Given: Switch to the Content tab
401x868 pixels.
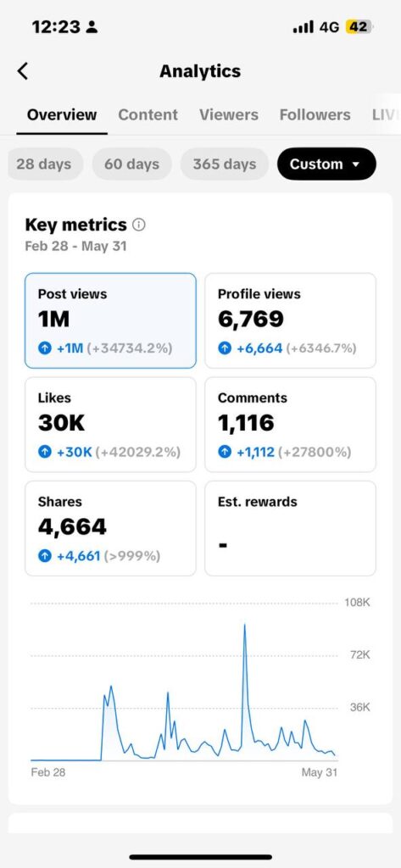Looking at the screenshot, I should tap(148, 114).
